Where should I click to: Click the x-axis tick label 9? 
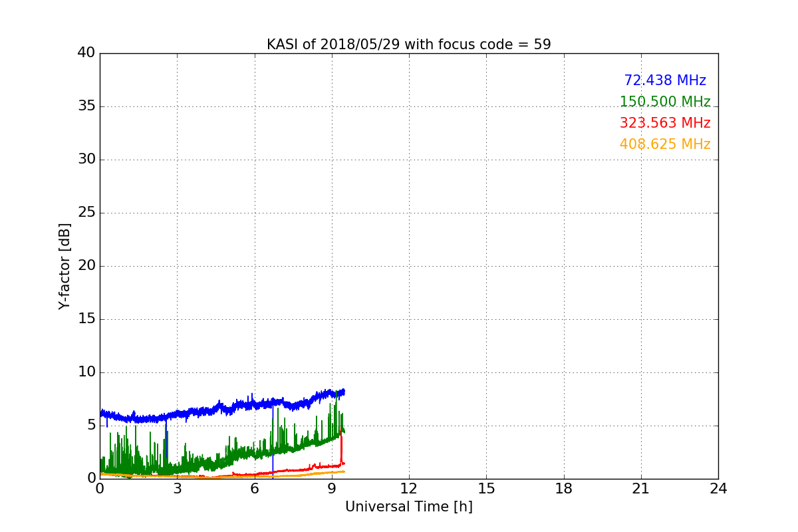coord(332,489)
